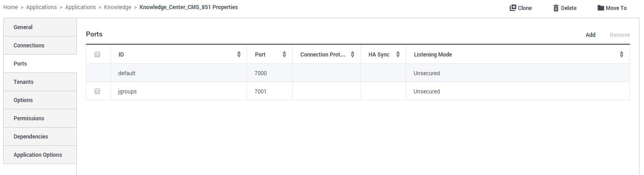Viewport: 644px width, 175px height.
Task: Sort by Port column arrows
Action: pos(285,55)
